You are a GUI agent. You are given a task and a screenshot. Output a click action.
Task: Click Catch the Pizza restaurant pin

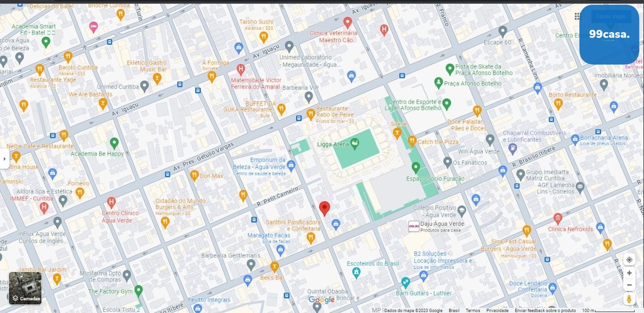click(412, 141)
